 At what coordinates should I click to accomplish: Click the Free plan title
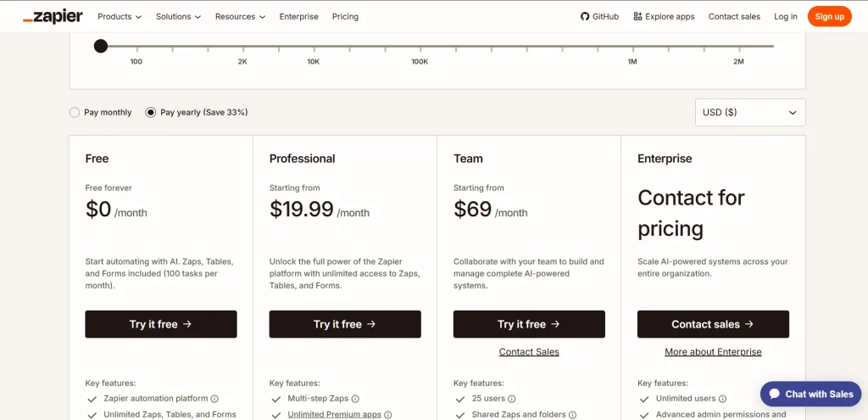(x=97, y=159)
